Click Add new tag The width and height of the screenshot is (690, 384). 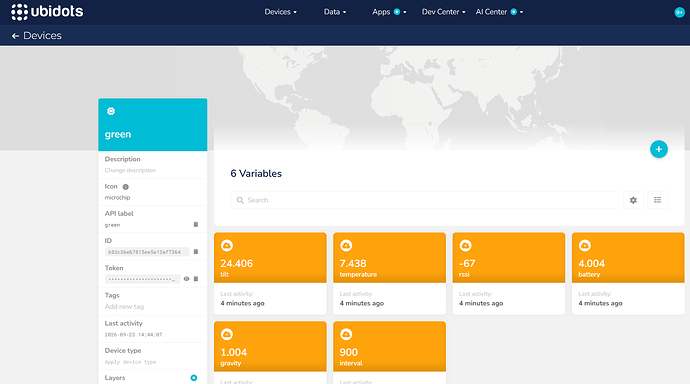[x=124, y=307]
